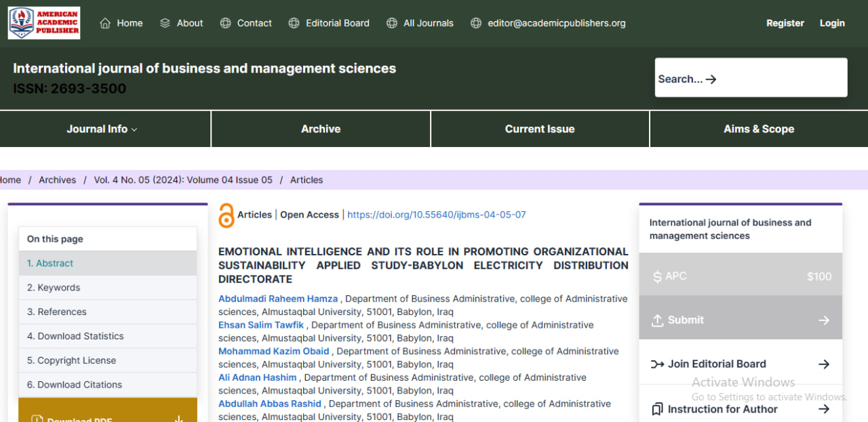Jump to 1. Abstract section
Screen dimensions: 868x422
pyautogui.click(x=108, y=263)
